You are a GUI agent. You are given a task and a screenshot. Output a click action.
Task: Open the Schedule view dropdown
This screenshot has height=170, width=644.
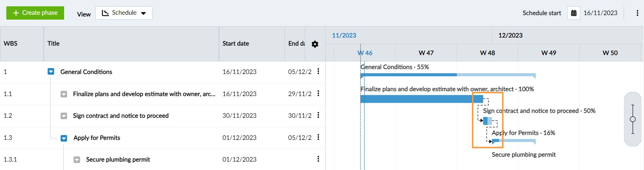point(124,13)
